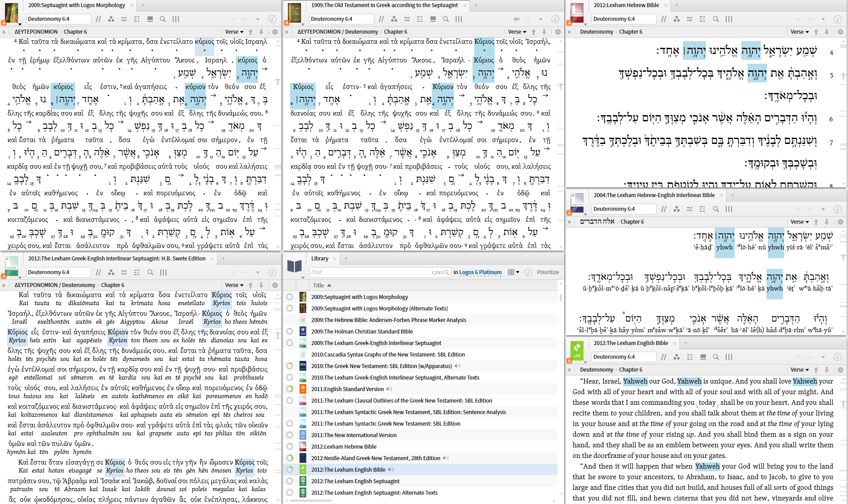
Task: Select the 2012:The Lexham English Bible tab
Action: click(x=631, y=343)
